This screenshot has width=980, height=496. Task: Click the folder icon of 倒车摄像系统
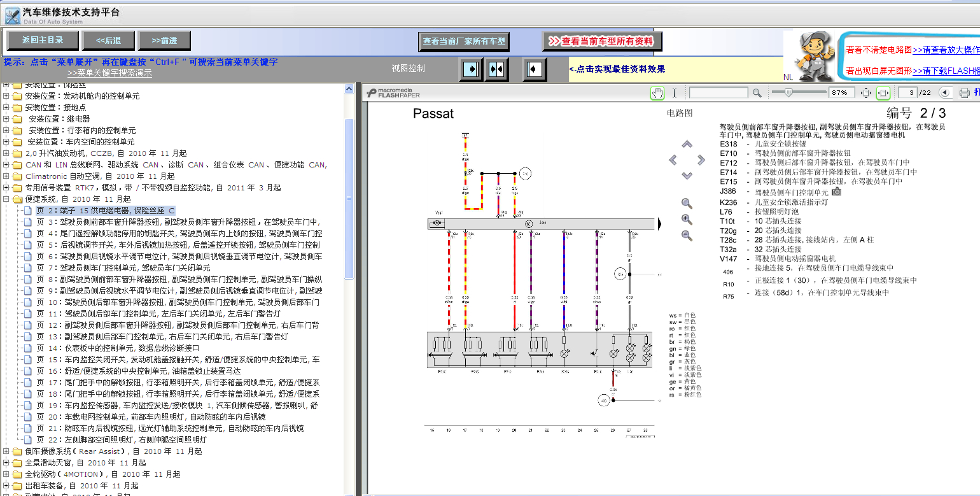pyautogui.click(x=17, y=451)
